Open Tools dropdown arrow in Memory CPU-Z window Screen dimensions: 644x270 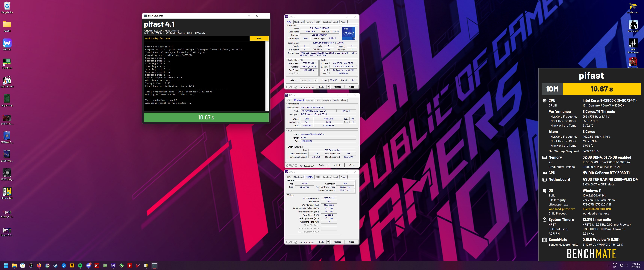[x=328, y=242]
